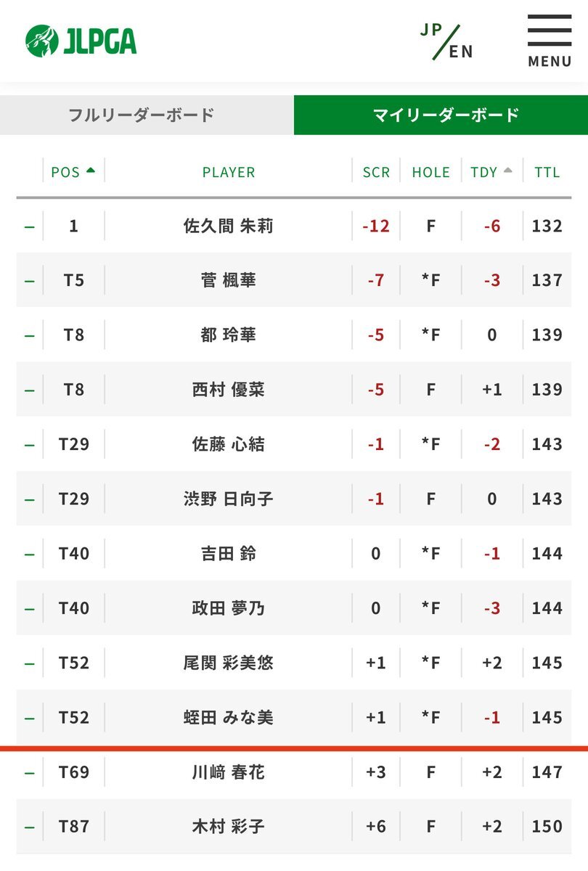Click the TTL column header
Viewport: 588px width, 871px height.
click(x=547, y=172)
